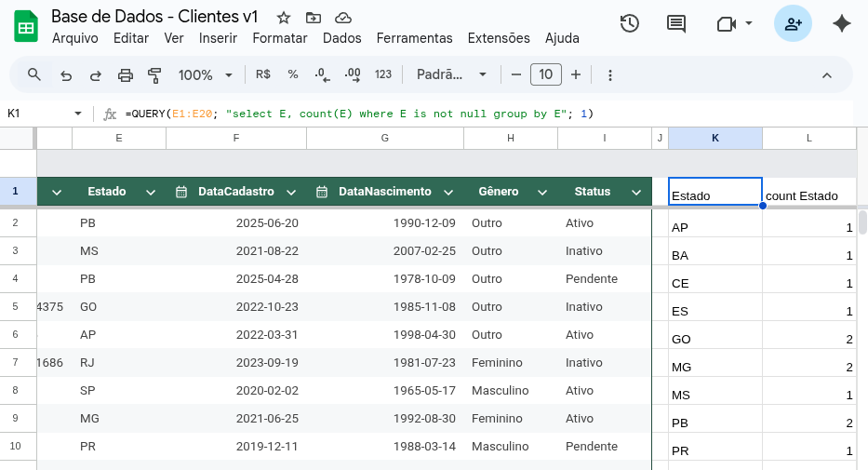This screenshot has height=470, width=868.
Task: Select row 5 header
Action: pos(15,307)
